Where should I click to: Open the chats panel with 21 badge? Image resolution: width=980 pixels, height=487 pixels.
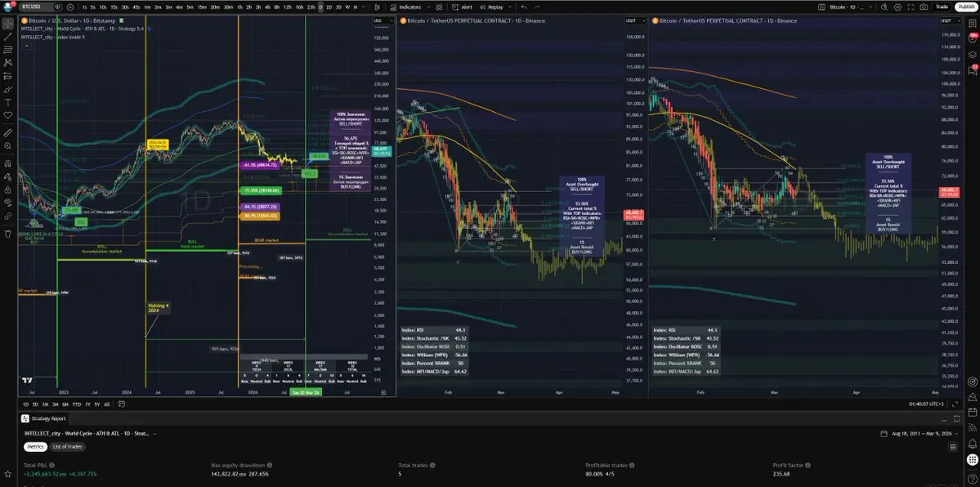(973, 69)
